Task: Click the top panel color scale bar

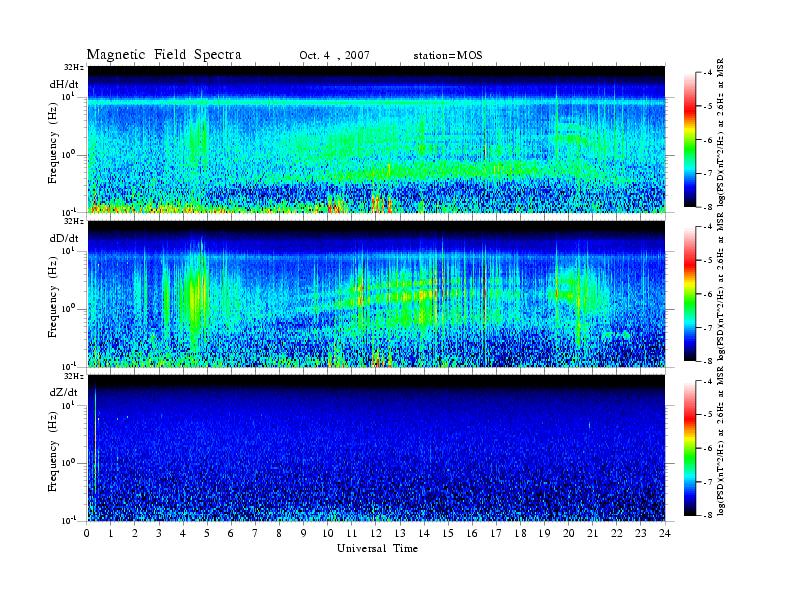Action: [x=690, y=139]
